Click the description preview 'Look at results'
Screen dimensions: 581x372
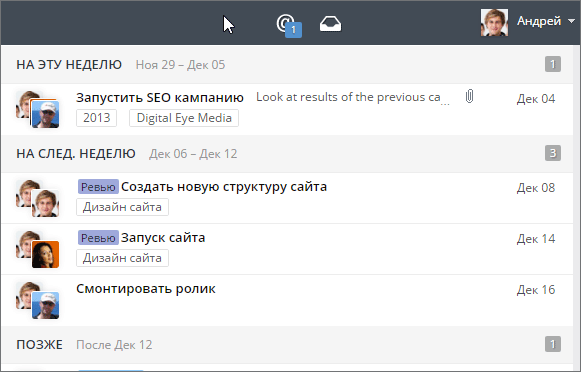[x=352, y=97]
